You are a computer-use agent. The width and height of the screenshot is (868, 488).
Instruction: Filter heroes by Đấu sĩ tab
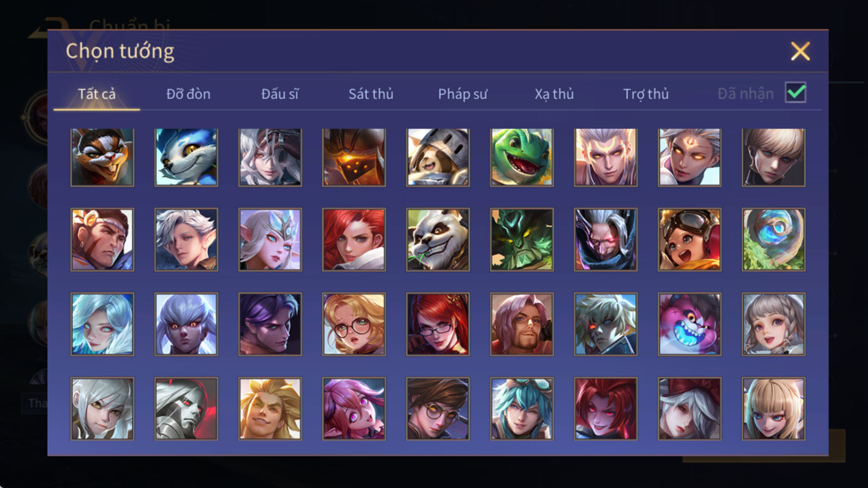click(280, 94)
